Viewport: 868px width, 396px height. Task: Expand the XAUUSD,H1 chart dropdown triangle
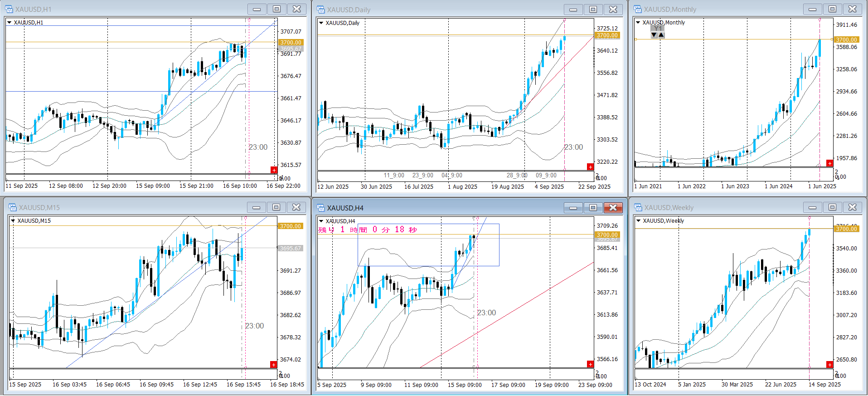9,22
